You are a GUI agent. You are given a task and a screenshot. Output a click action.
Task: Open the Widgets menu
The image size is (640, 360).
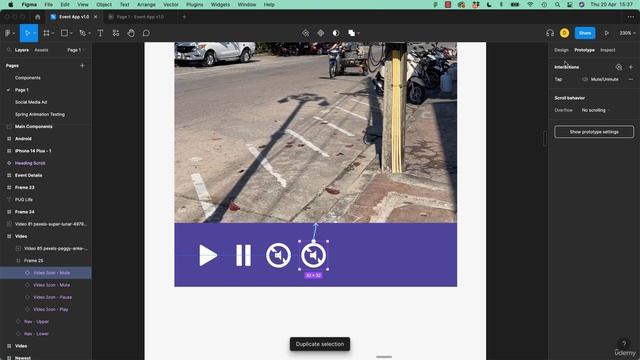pyautogui.click(x=220, y=4)
